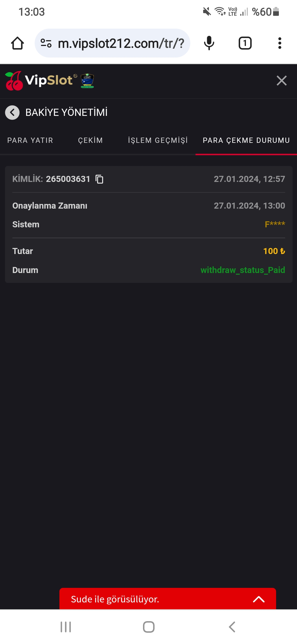Tap the browser home icon
Screen dimensions: 297x644
pyautogui.click(x=17, y=43)
